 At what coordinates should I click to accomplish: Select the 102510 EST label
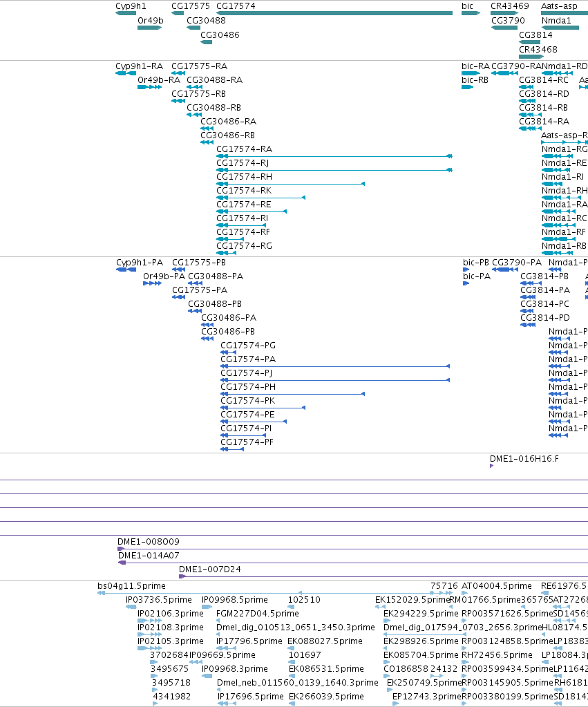(x=305, y=600)
